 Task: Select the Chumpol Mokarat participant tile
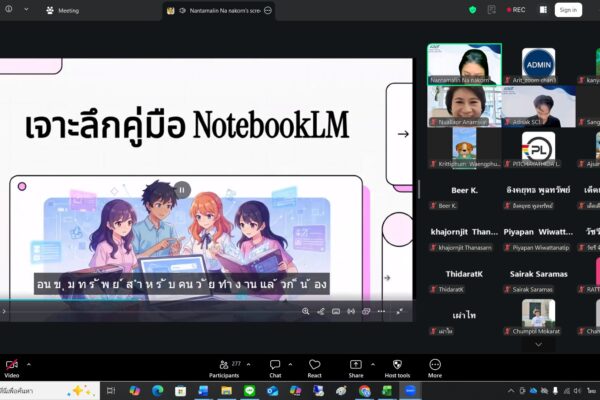538,314
